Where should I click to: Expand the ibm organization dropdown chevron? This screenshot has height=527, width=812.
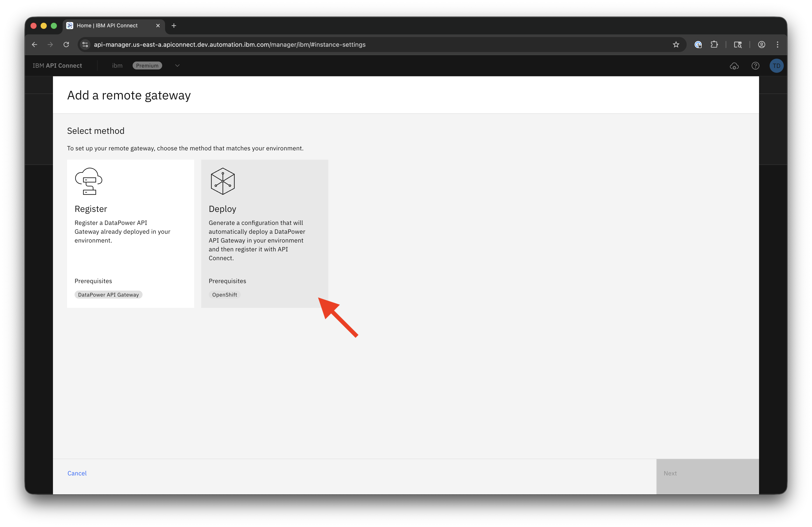pyautogui.click(x=177, y=66)
